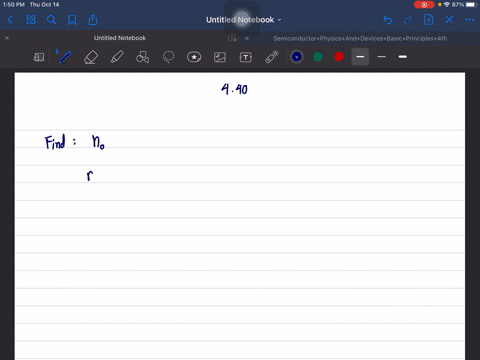The width and height of the screenshot is (480, 360).
Task: Open the more options ellipsis menu
Action: (x=469, y=20)
